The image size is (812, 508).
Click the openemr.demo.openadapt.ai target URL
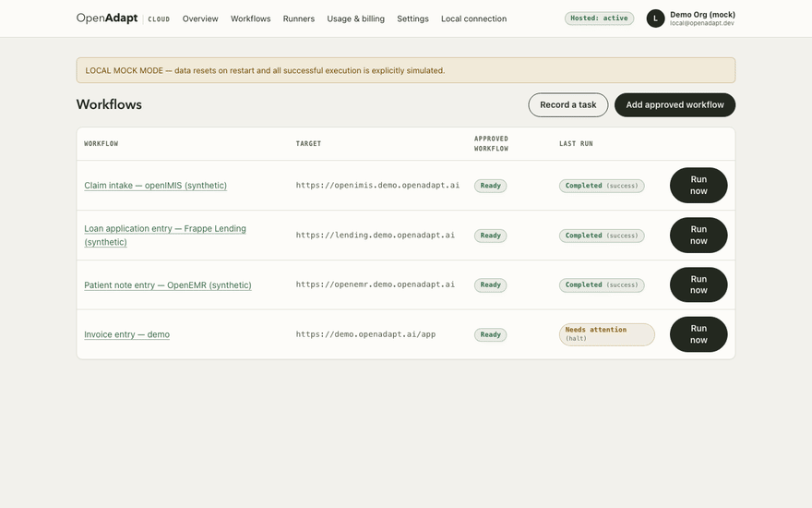click(376, 284)
